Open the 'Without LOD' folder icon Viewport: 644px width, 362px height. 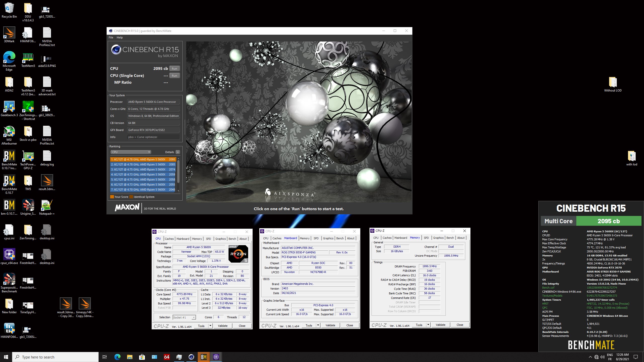pyautogui.click(x=613, y=84)
